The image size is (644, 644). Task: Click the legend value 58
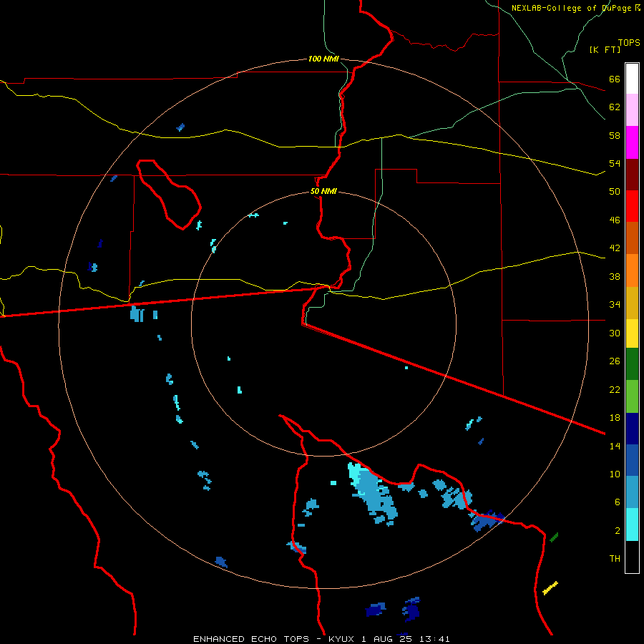tap(615, 135)
